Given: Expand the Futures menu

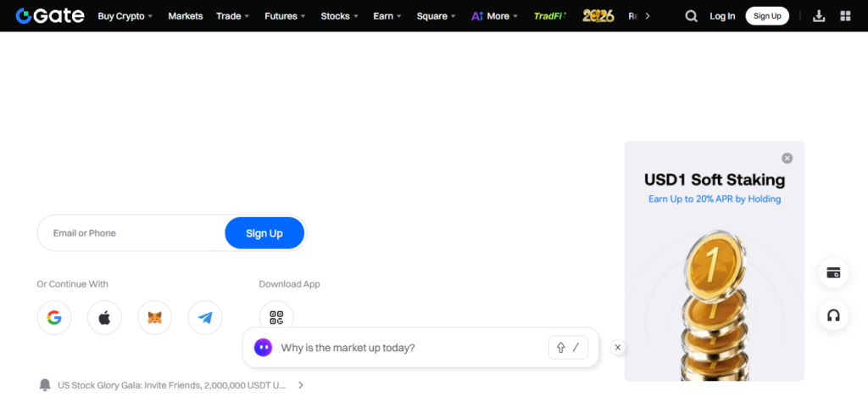Looking at the screenshot, I should pos(285,16).
